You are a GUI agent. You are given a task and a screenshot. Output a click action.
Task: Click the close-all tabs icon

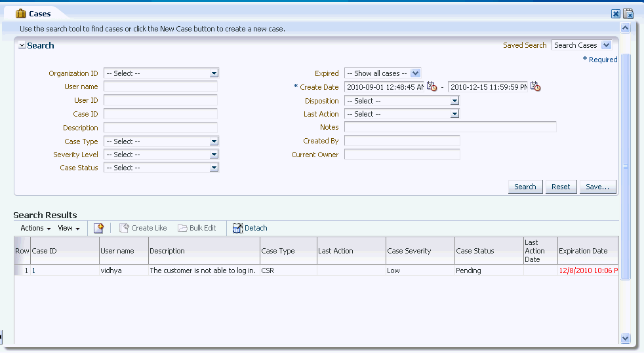pyautogui.click(x=628, y=14)
